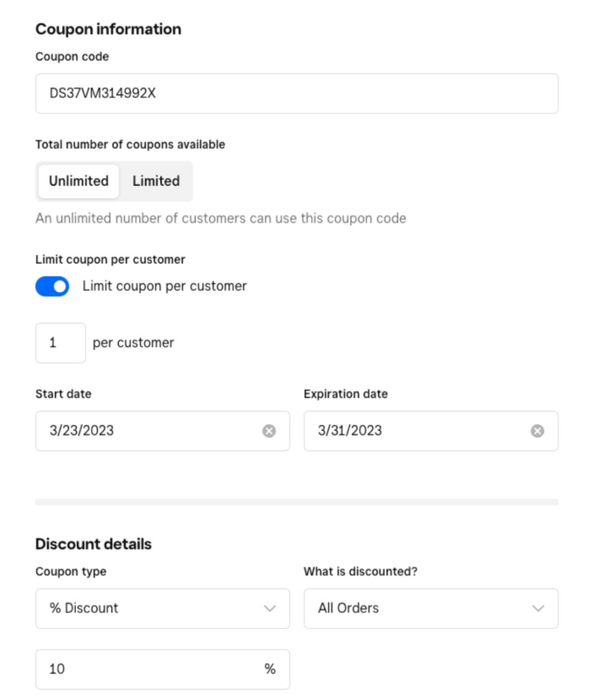Edit the per customer limit showing 1
The height and width of the screenshot is (700, 604).
point(60,343)
